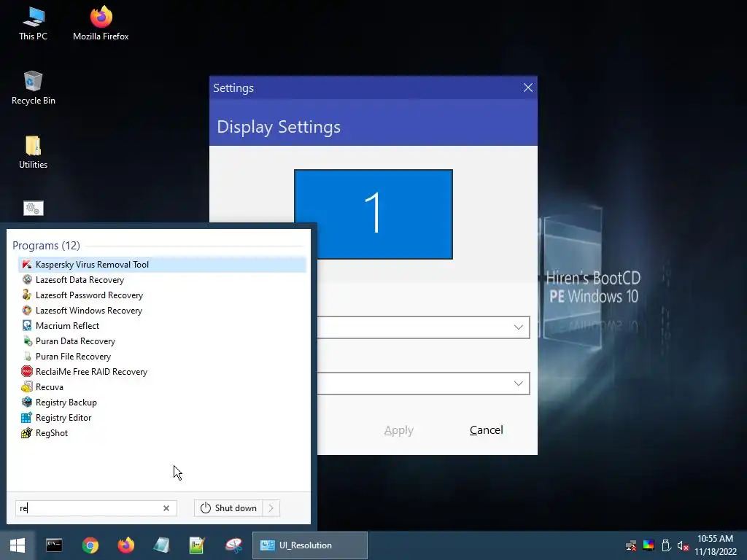This screenshot has width=747, height=560.
Task: Click Cancel in Display Settings
Action: click(x=487, y=430)
